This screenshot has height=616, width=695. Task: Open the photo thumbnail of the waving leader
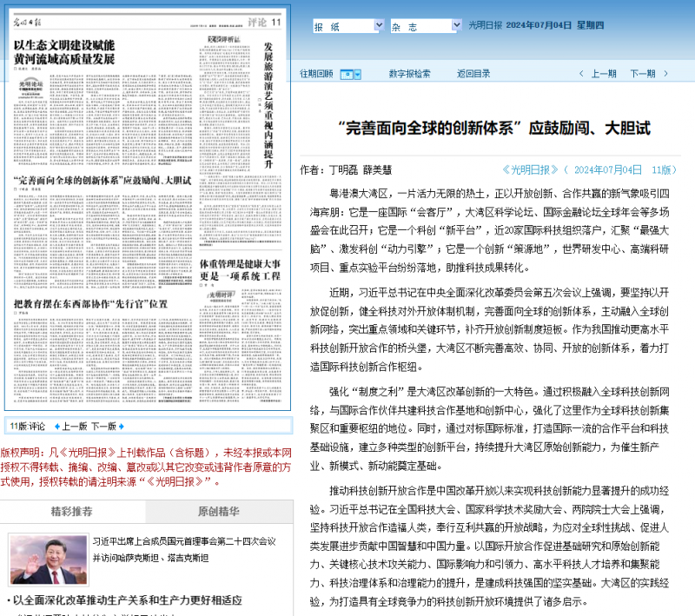pyautogui.click(x=49, y=560)
